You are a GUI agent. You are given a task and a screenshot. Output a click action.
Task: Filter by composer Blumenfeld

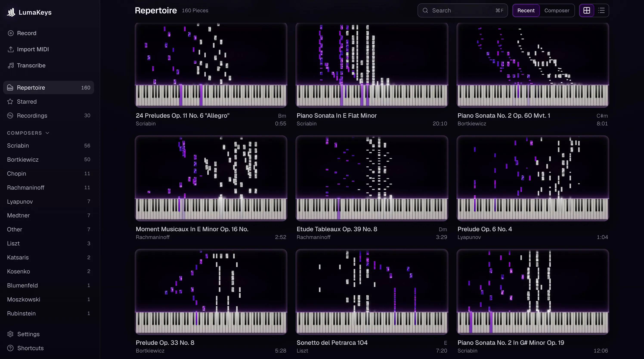(48, 286)
